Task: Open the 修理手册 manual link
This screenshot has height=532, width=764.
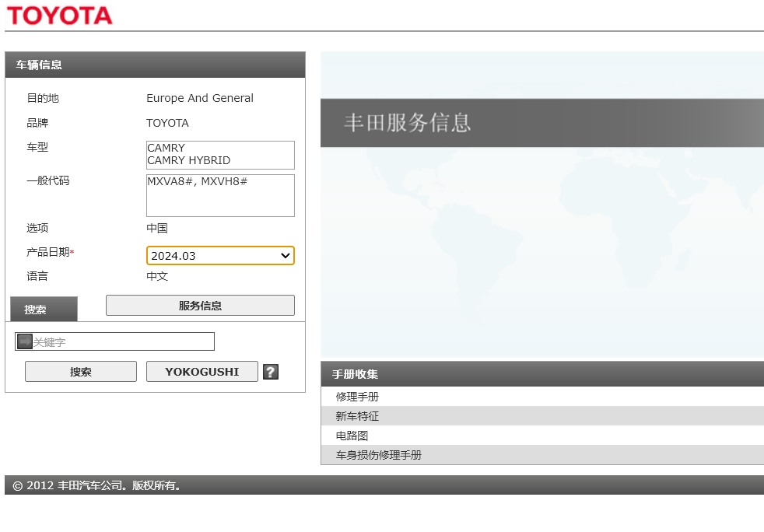Action: point(358,397)
